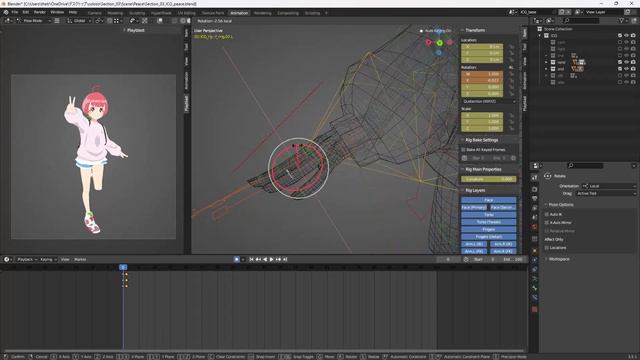This screenshot has width=640, height=360.
Task: Switch to the Rendering workspace tab
Action: [262, 13]
